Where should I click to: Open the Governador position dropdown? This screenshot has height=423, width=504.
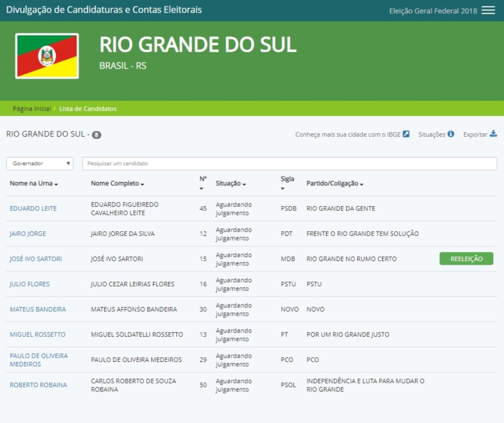point(39,163)
